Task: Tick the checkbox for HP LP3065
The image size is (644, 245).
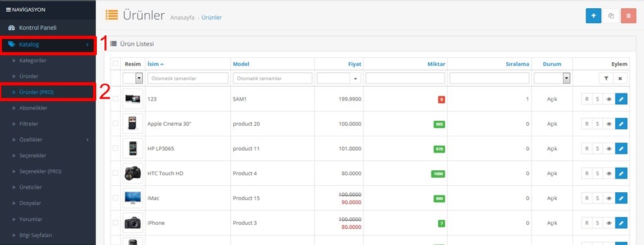Action: [x=116, y=148]
